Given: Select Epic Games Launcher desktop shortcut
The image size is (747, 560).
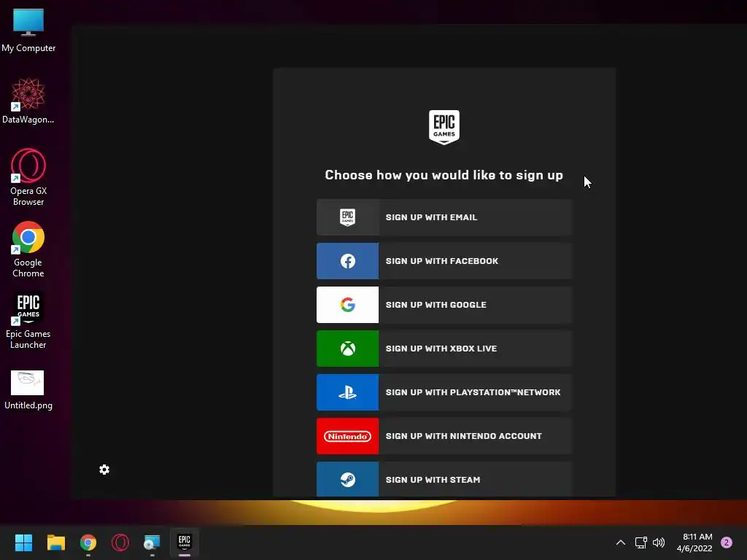Looking at the screenshot, I should 28,321.
